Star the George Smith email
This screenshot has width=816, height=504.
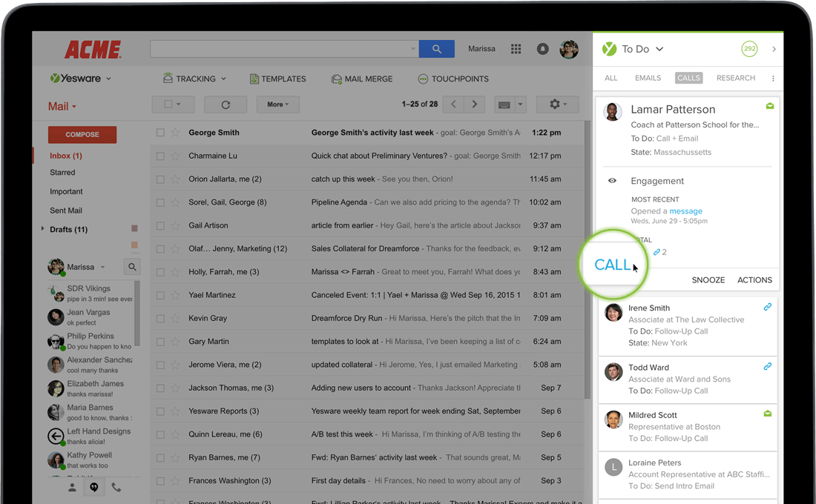(175, 133)
